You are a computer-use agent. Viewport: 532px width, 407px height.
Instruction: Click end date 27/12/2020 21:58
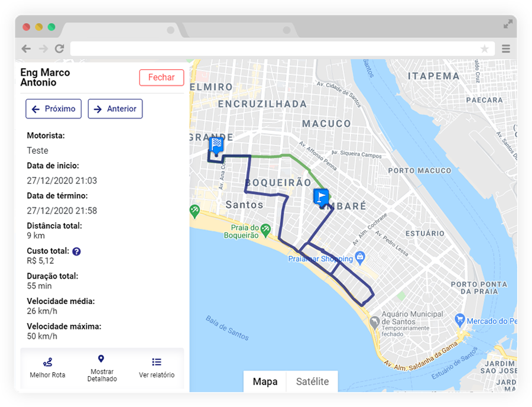pyautogui.click(x=61, y=211)
